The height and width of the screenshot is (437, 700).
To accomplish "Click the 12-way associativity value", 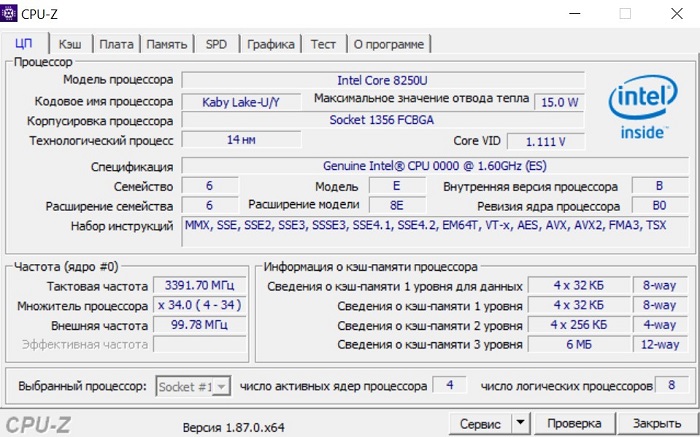I will point(660,345).
